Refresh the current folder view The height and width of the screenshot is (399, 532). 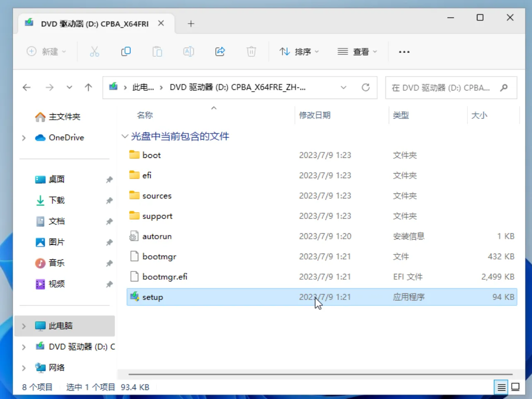click(366, 87)
